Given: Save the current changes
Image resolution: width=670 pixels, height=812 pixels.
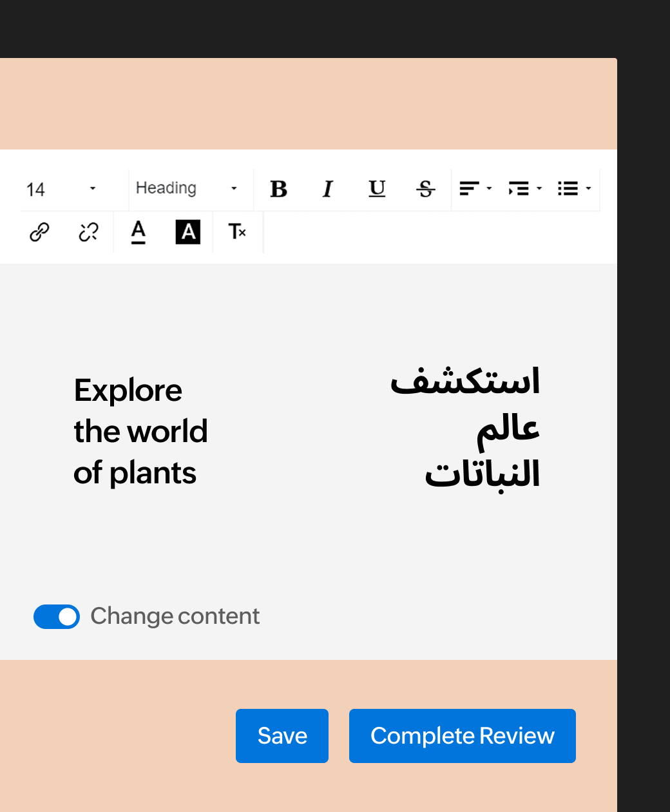Looking at the screenshot, I should [282, 735].
